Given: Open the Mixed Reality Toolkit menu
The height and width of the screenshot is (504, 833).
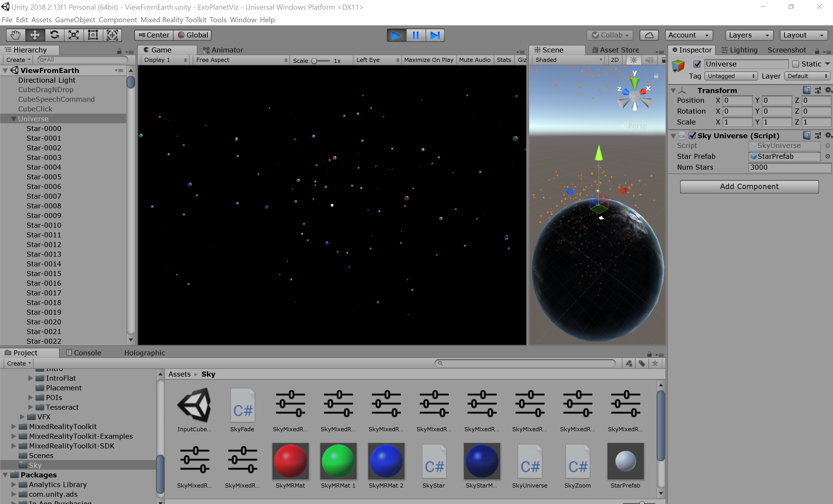Looking at the screenshot, I should click(173, 20).
